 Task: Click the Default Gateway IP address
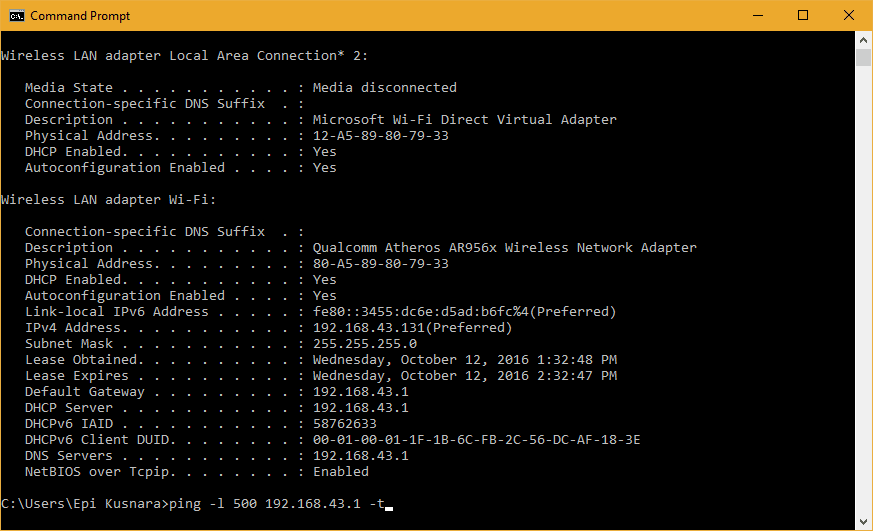click(360, 392)
